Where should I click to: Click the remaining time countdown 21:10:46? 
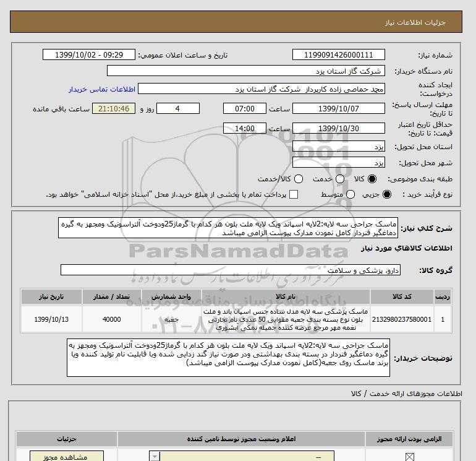tap(114, 109)
